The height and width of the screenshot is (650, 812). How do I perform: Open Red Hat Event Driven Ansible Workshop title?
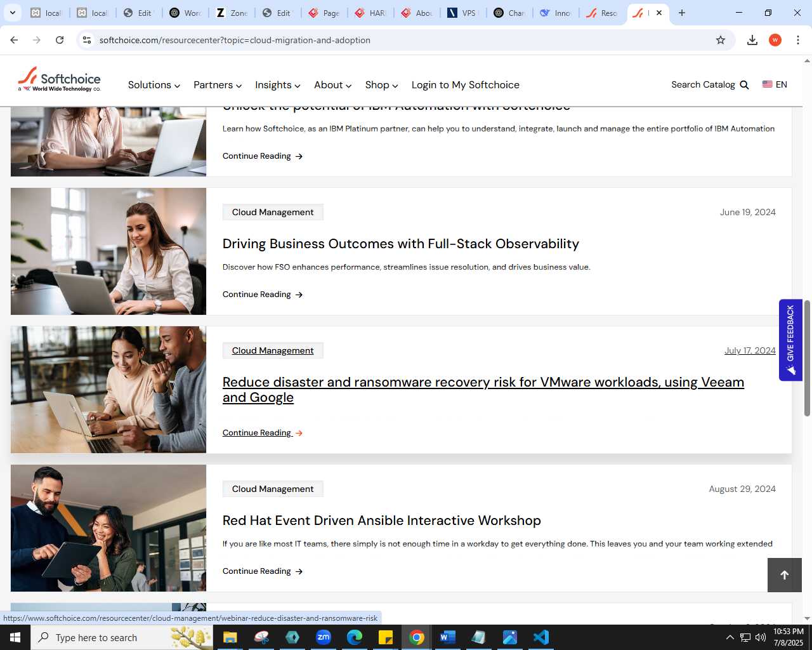382,521
